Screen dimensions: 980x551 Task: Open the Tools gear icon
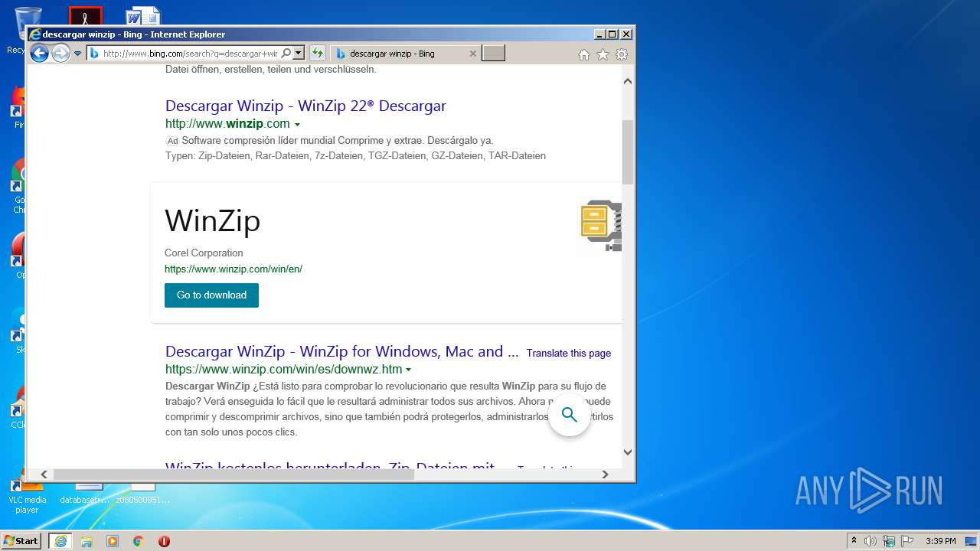[x=622, y=54]
